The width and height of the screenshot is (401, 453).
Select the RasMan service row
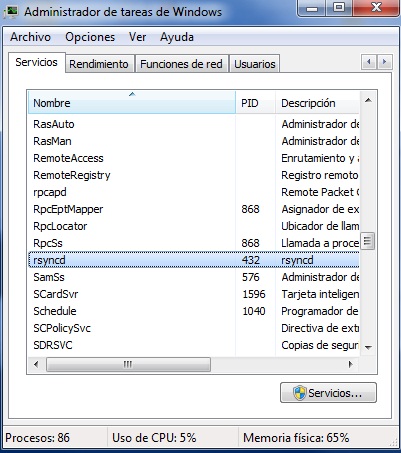pos(194,141)
